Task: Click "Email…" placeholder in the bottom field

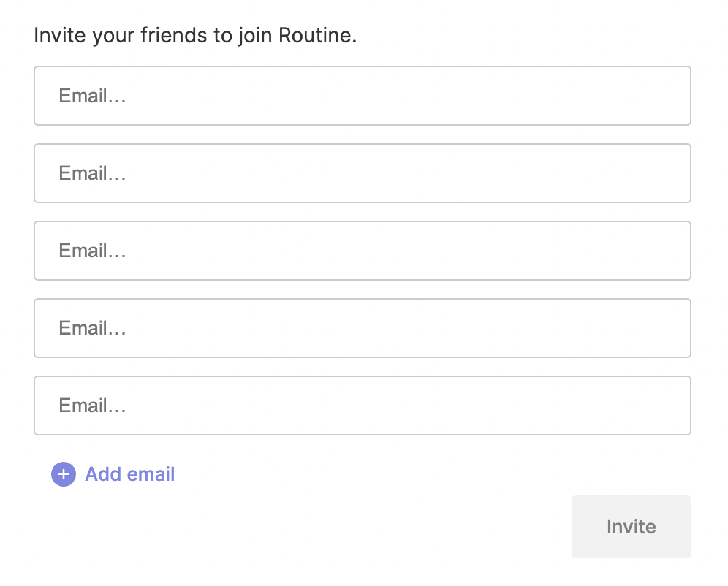Action: click(92, 406)
